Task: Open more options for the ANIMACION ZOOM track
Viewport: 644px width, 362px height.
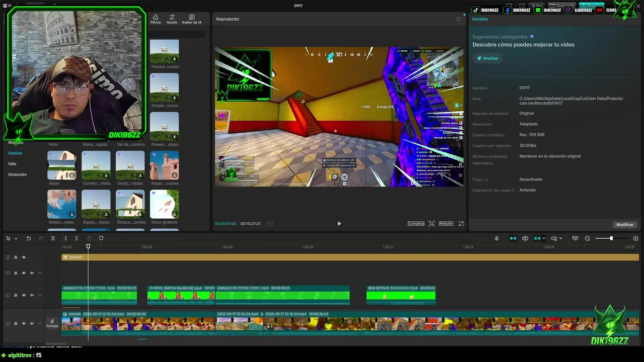Action: [x=40, y=295]
